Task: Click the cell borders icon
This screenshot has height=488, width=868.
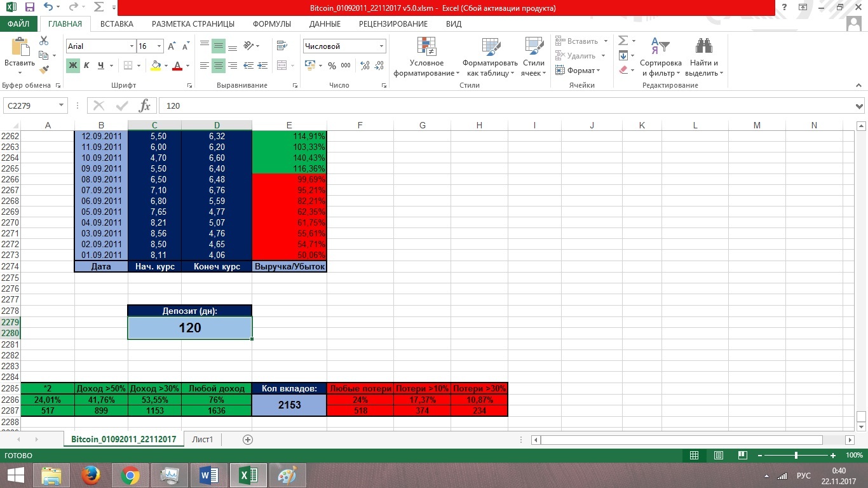Action: [x=128, y=65]
